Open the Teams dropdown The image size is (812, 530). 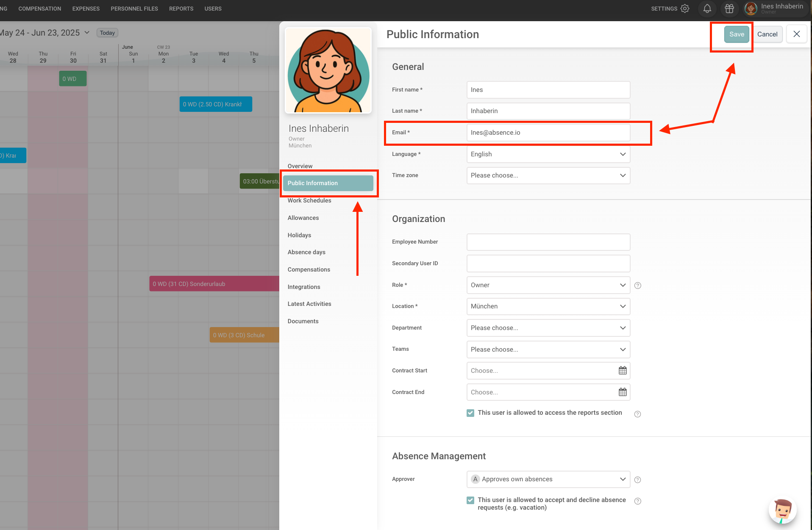(x=548, y=350)
